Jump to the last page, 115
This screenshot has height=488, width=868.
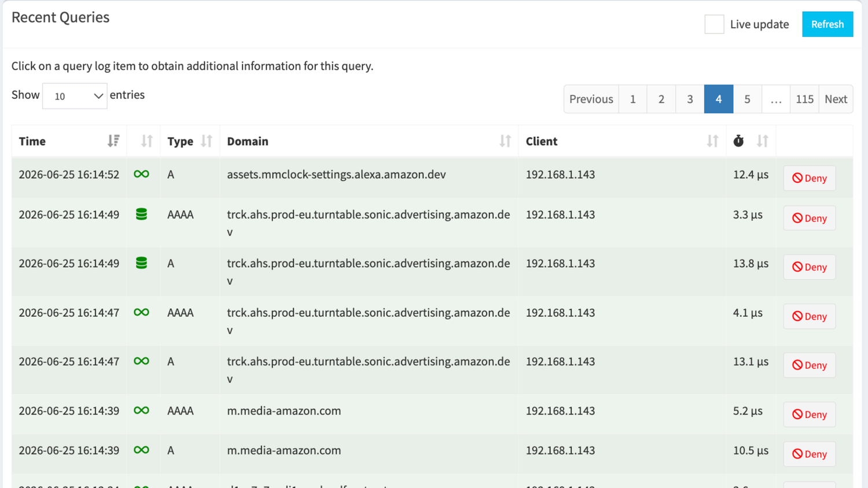tap(804, 99)
